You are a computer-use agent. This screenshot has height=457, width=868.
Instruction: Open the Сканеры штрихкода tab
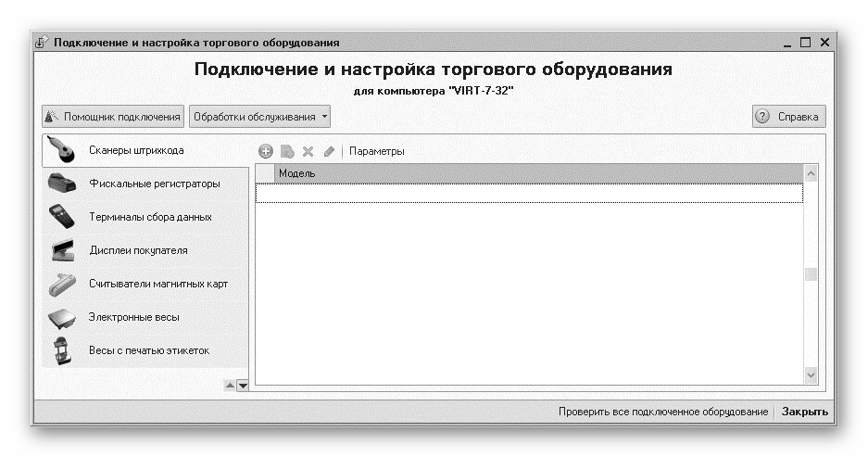(x=136, y=149)
